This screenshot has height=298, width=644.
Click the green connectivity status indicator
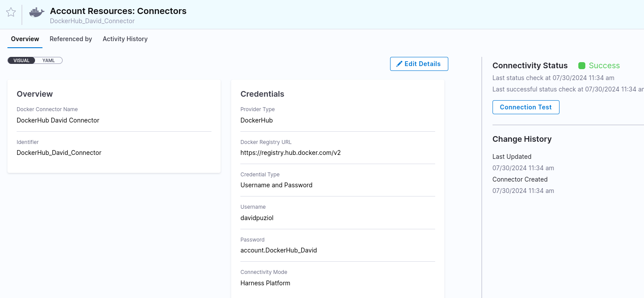[x=582, y=66]
